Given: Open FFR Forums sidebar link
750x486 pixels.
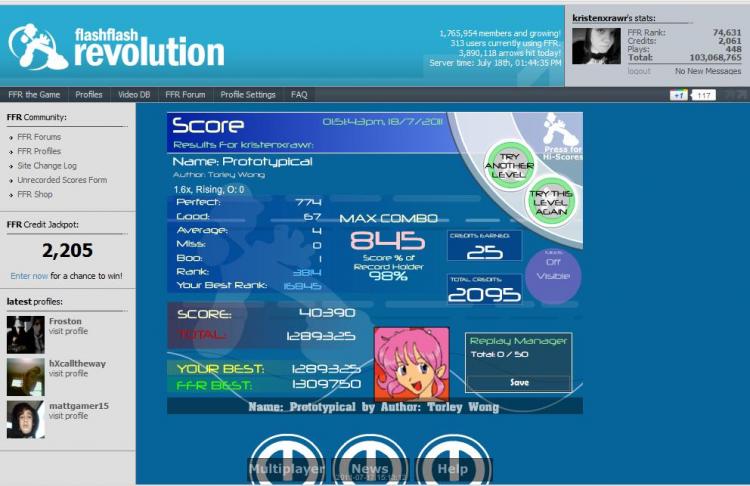Looking at the screenshot, I should tap(39, 137).
